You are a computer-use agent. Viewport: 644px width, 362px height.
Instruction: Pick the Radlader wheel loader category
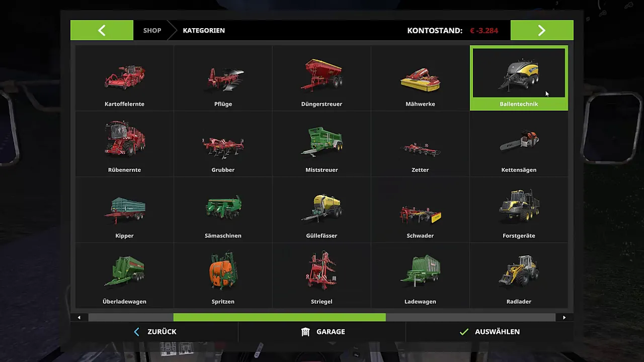(519, 276)
